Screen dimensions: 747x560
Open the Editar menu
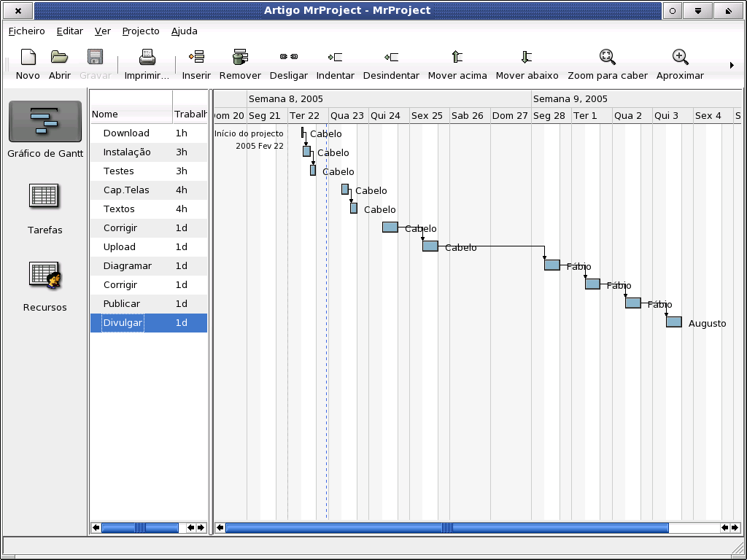(x=69, y=31)
